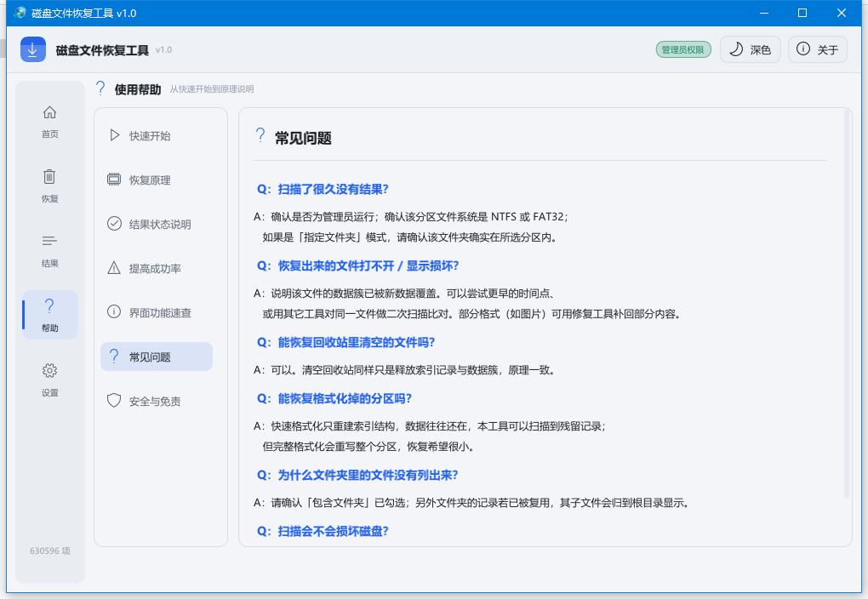Viewport: 868px width, 599px height.
Task: Click the 管理员权限 green badge
Action: [683, 50]
